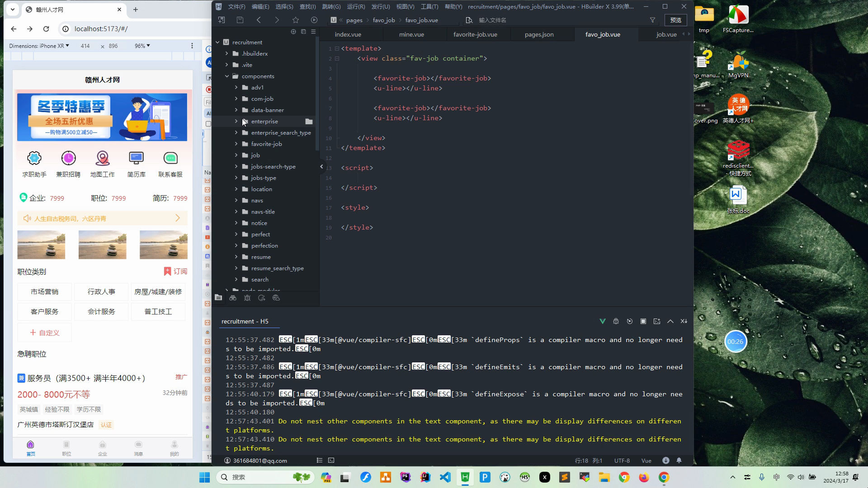Expand the .vite folder
This screenshot has height=488, width=868.
[227, 65]
